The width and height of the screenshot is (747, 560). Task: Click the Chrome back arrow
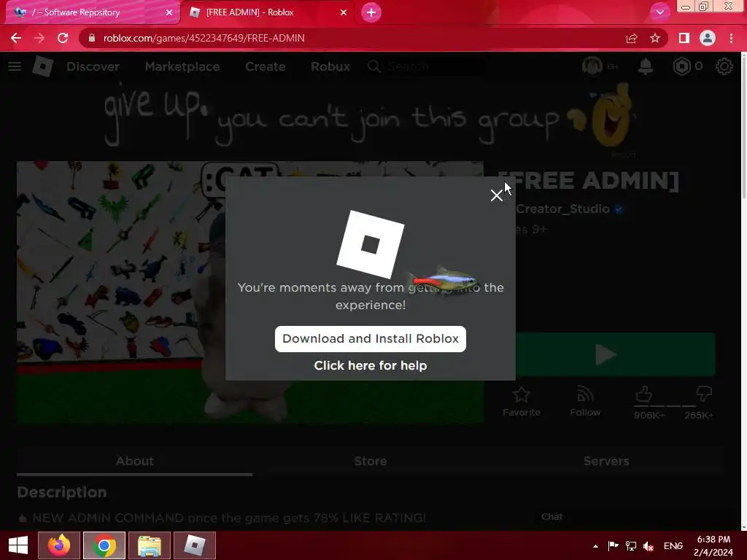pyautogui.click(x=16, y=38)
